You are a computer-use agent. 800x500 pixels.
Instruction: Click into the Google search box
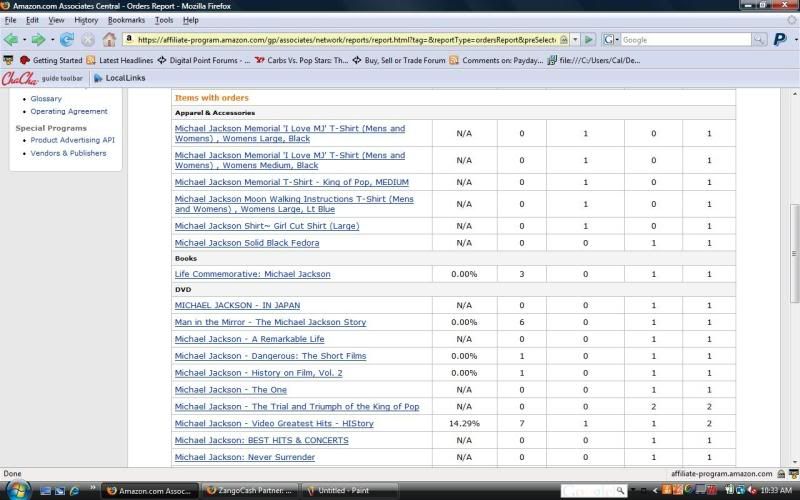(x=685, y=40)
